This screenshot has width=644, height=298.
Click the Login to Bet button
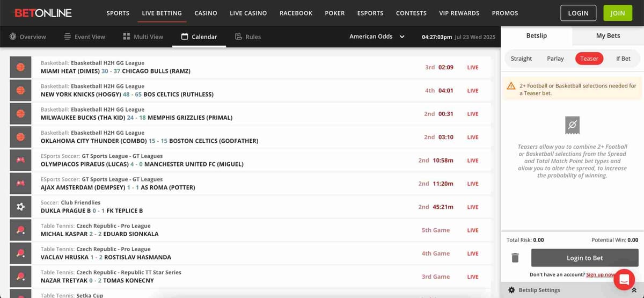tap(584, 258)
